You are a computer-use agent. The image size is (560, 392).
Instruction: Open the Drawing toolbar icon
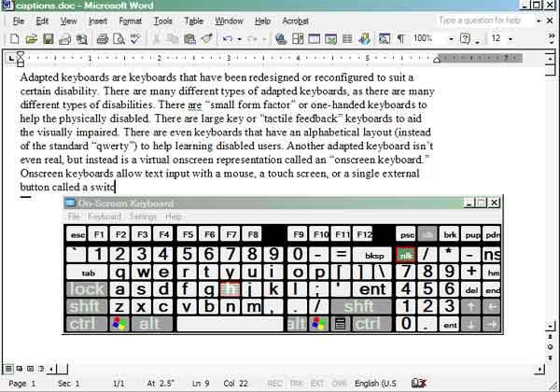tap(364, 38)
